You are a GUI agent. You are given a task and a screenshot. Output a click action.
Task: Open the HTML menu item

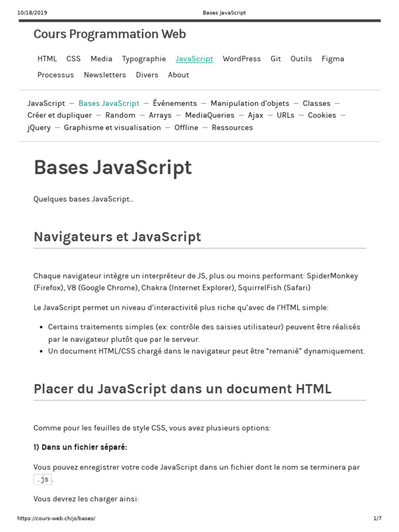[47, 59]
